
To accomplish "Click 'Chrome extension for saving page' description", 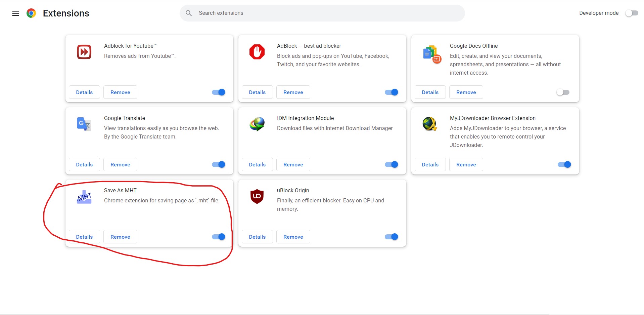I will [162, 200].
